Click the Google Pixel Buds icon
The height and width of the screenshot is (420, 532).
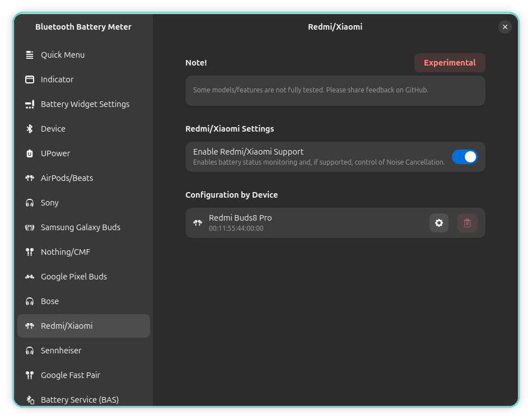click(30, 277)
